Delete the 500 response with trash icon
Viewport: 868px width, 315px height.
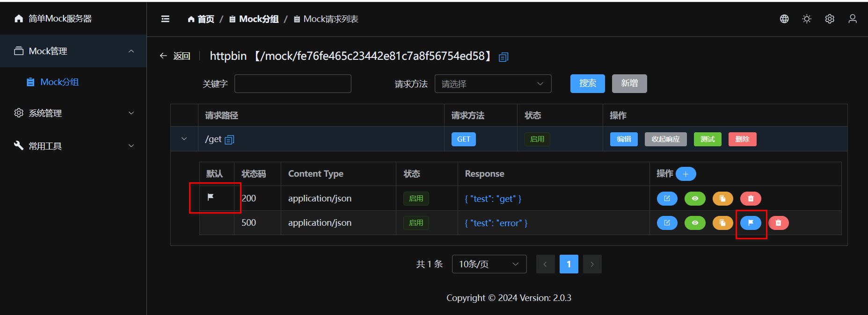[x=778, y=223]
